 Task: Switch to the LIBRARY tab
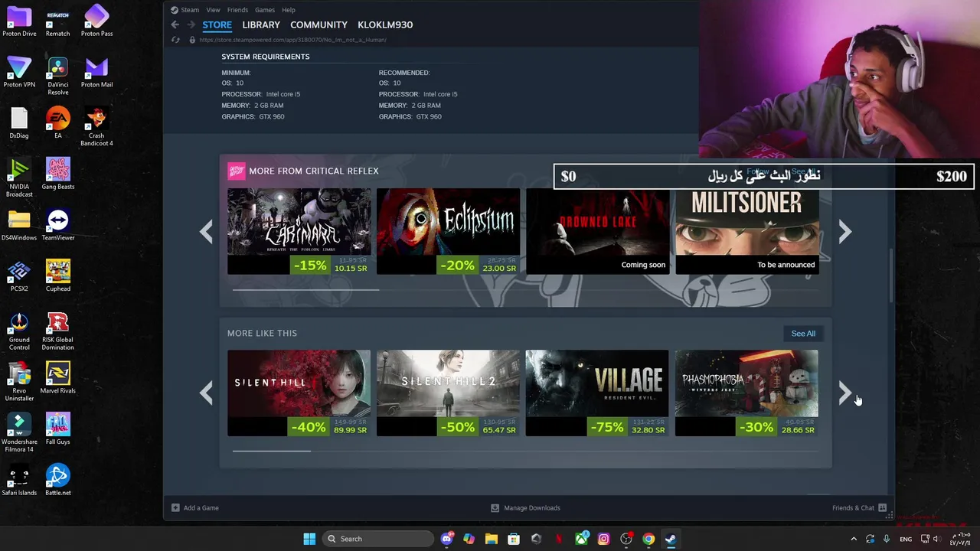[x=261, y=24]
